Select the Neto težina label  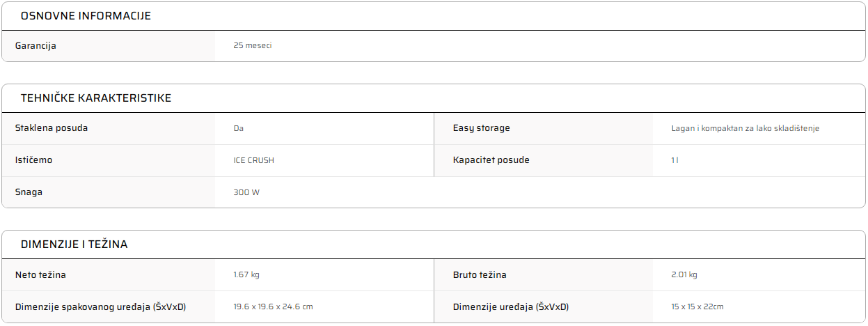pyautogui.click(x=40, y=275)
